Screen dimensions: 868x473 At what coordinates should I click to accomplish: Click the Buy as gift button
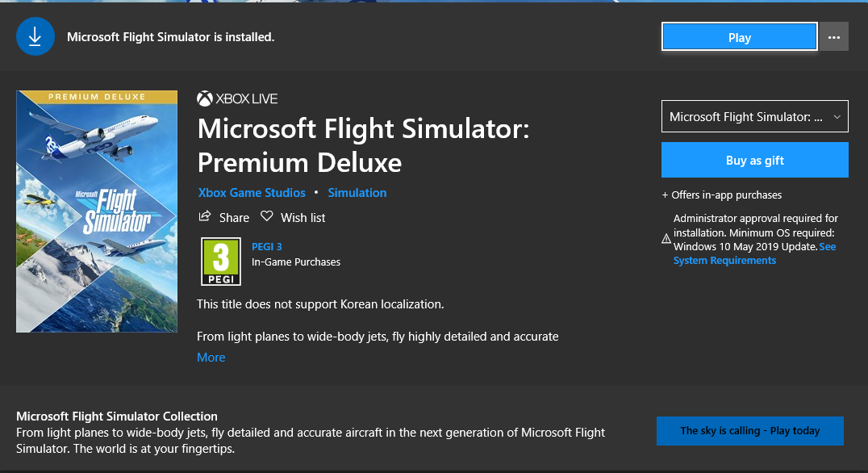pos(754,160)
